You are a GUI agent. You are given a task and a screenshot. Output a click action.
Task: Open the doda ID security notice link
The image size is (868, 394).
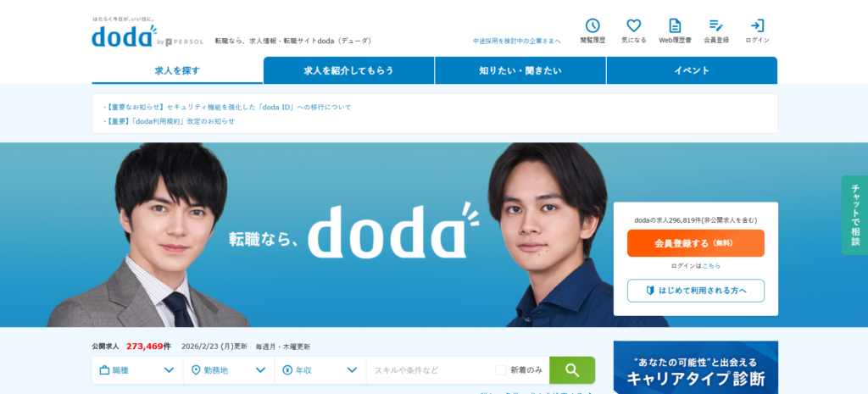pos(227,107)
